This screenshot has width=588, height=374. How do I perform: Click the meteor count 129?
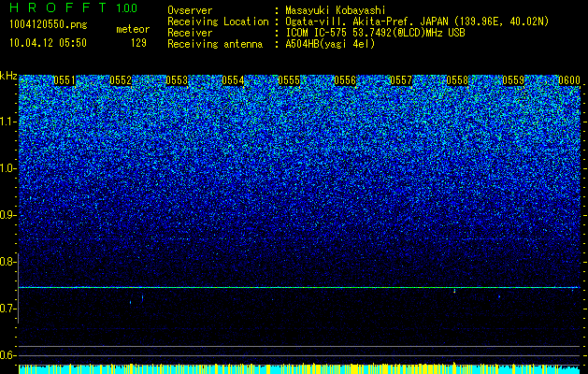(x=138, y=43)
